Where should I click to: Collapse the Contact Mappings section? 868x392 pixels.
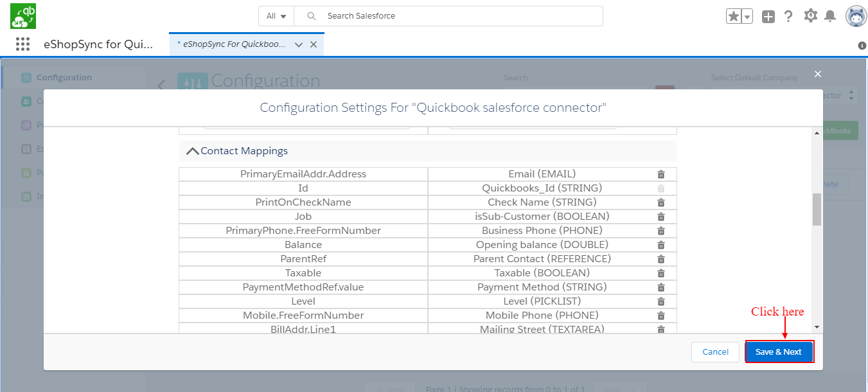click(x=192, y=151)
